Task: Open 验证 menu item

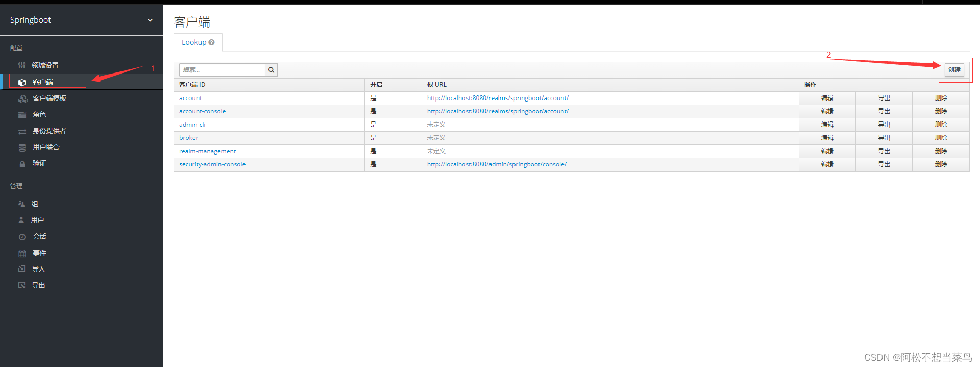Action: (39, 163)
